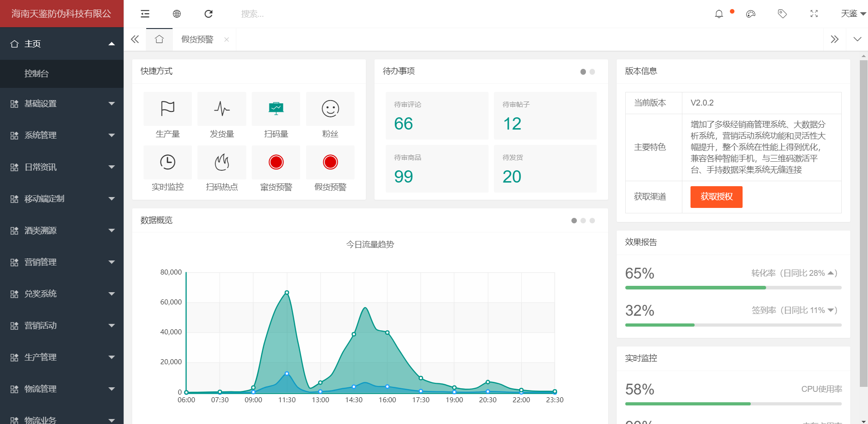The height and width of the screenshot is (424, 868).
Task: Open the theme palette icon
Action: (x=751, y=14)
